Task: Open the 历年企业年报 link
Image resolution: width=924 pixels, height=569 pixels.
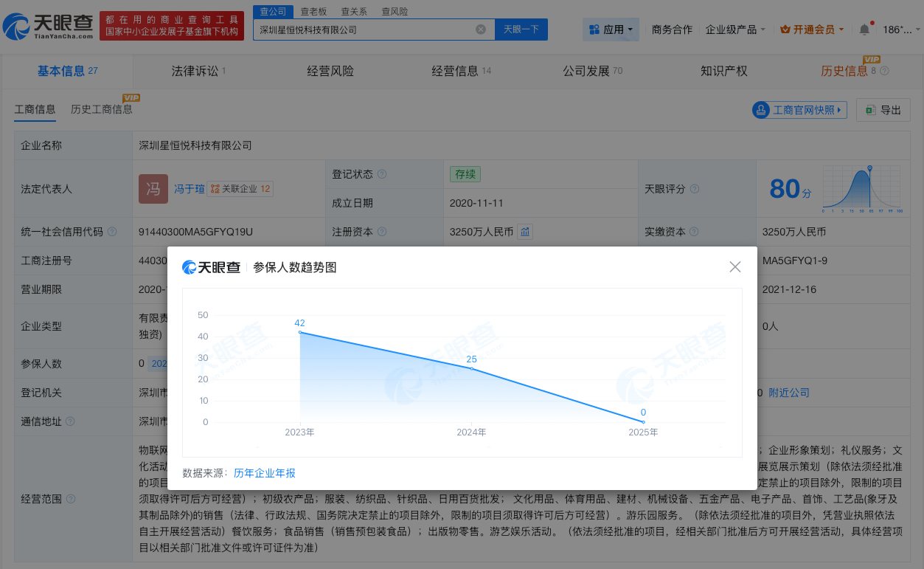Action: pos(264,473)
